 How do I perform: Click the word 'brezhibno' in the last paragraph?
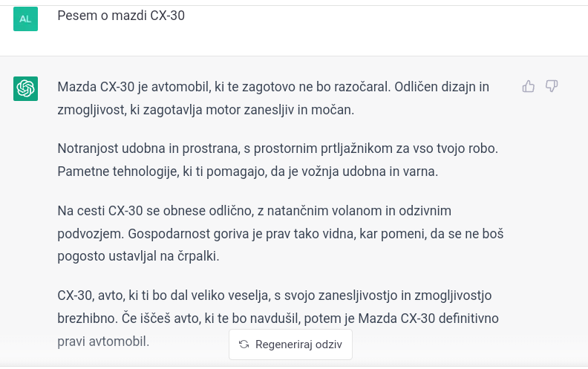click(88, 318)
